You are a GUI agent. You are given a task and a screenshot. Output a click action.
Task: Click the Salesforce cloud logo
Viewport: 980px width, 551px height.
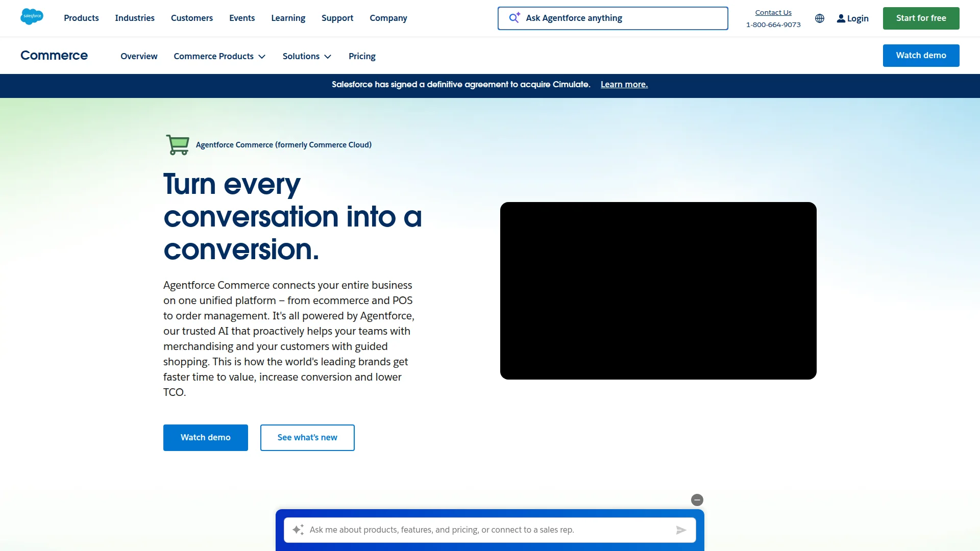[32, 17]
